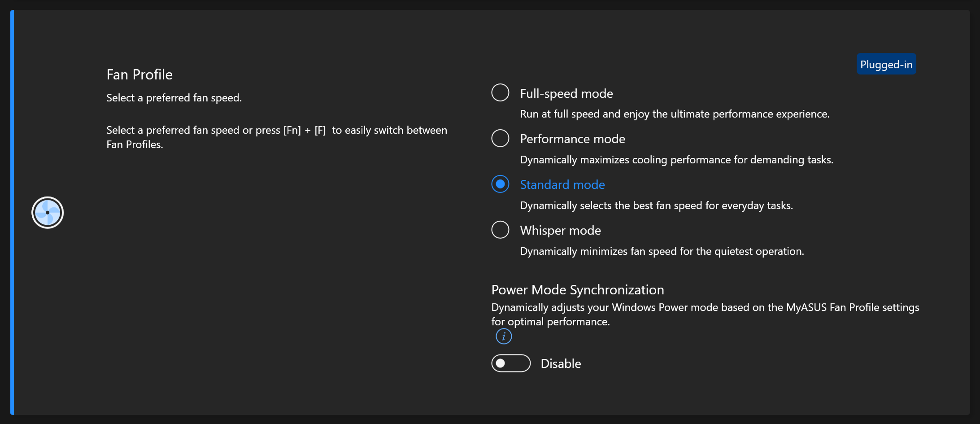Click the 'quietest operation' description text
Image resolution: width=980 pixels, height=424 pixels.
662,251
